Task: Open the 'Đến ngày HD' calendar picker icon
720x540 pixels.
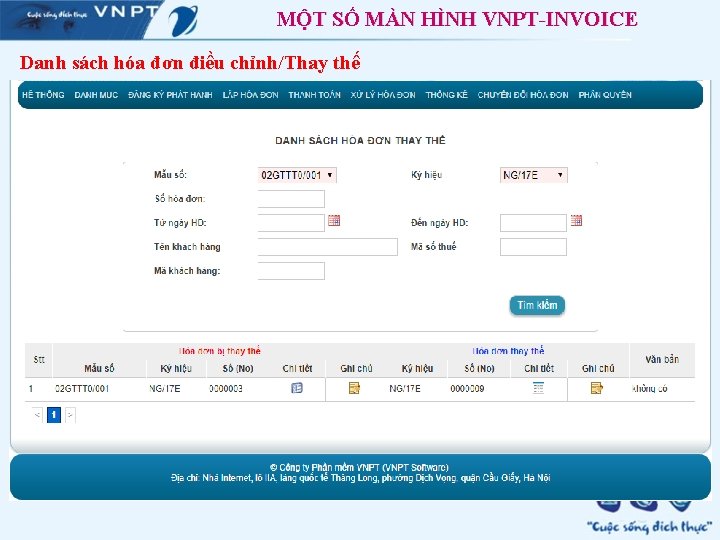Action: [576, 221]
